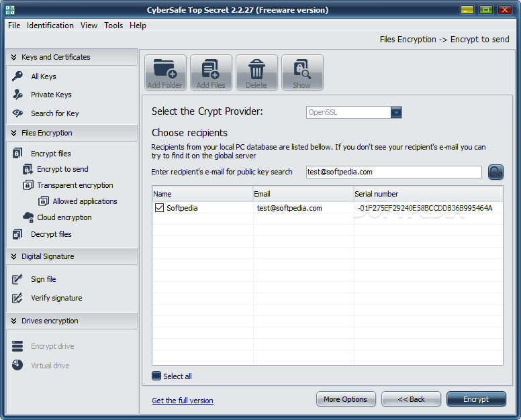Follow the Get the full version link
Screen dimensions: 521x420
(x=183, y=401)
